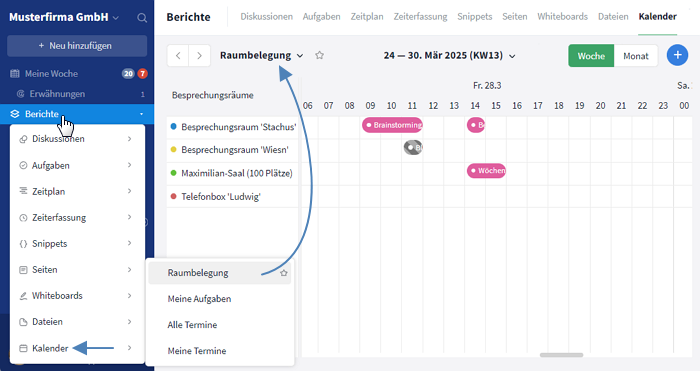
Task: Expand the Diskussionen submenu chevron
Action: pos(129,139)
